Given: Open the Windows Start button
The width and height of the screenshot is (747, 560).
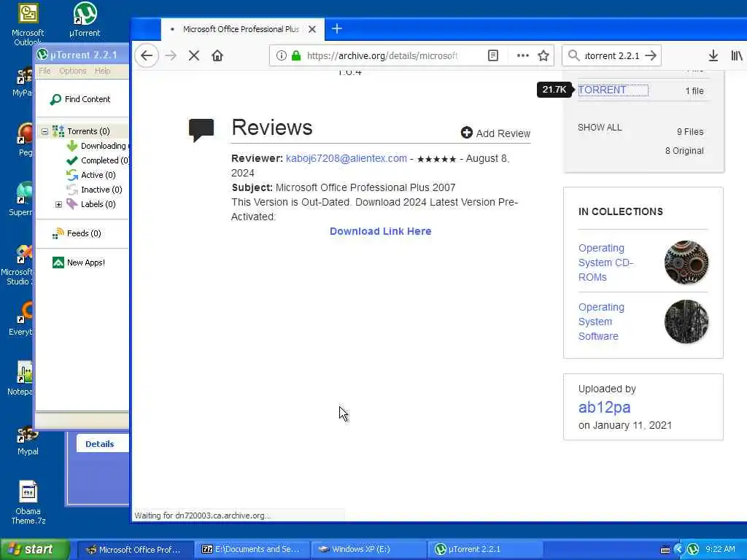Looking at the screenshot, I should pyautogui.click(x=35, y=549).
